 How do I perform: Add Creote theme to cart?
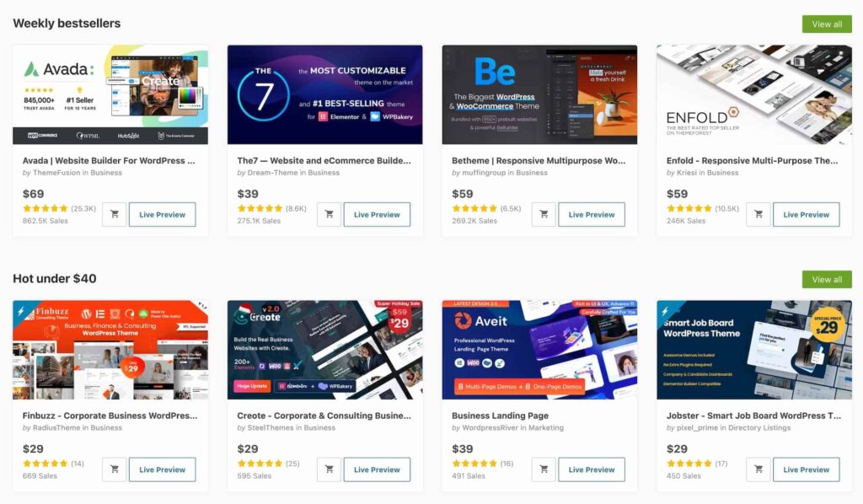click(x=330, y=469)
